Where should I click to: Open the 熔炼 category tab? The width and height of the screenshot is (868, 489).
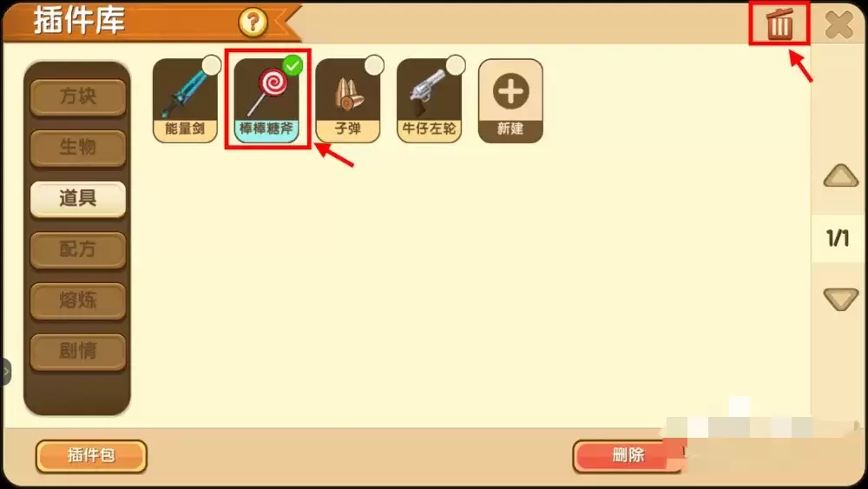[x=78, y=301]
